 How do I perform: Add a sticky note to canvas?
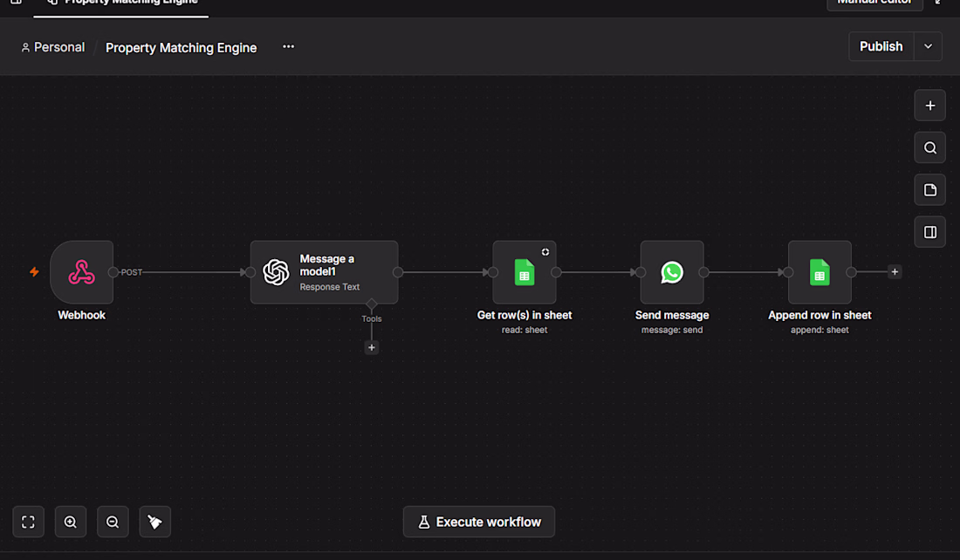[930, 190]
